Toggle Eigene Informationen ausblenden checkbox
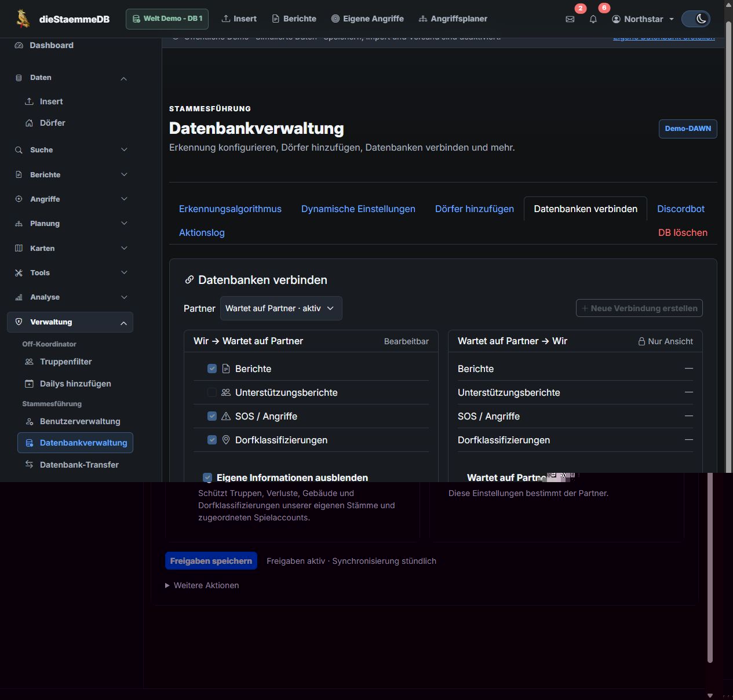Screen dimensions: 733x700 click(x=207, y=477)
